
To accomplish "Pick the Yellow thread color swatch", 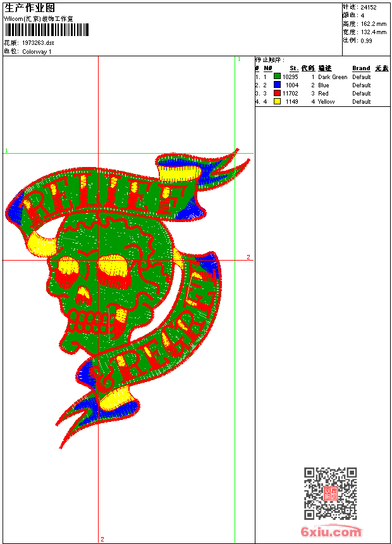I will pos(277,101).
